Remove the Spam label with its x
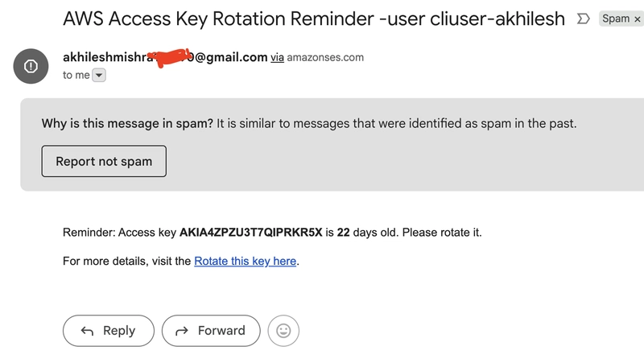644x363 pixels. (x=637, y=19)
